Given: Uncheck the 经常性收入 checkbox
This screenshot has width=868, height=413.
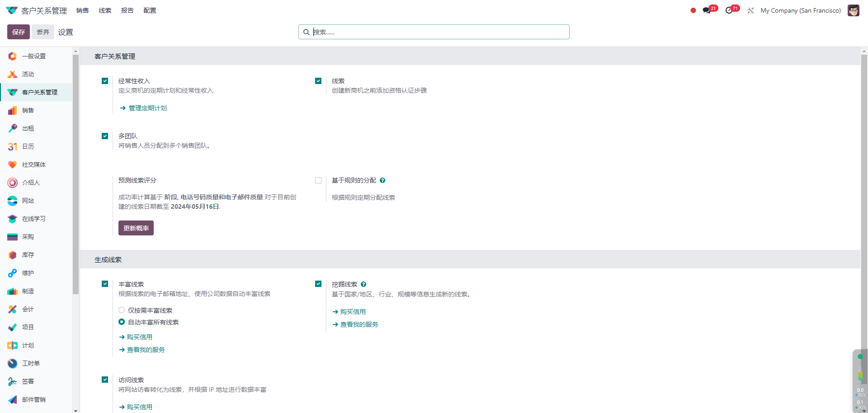Looking at the screenshot, I should tap(105, 81).
